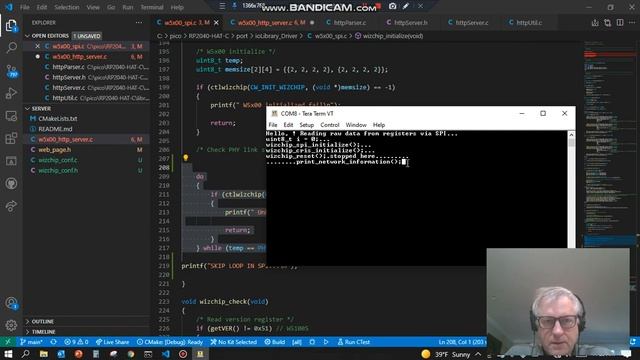The width and height of the screenshot is (640, 360).
Task: Click the Bandicam record icon in taskbar
Action: [x=183, y=354]
